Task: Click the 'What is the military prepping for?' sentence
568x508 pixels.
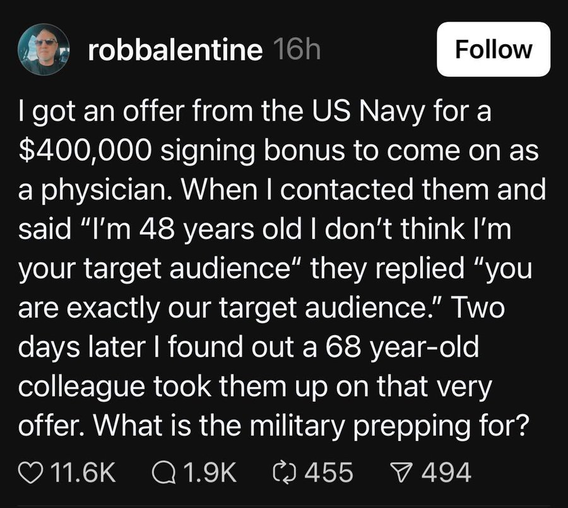Action: click(312, 425)
